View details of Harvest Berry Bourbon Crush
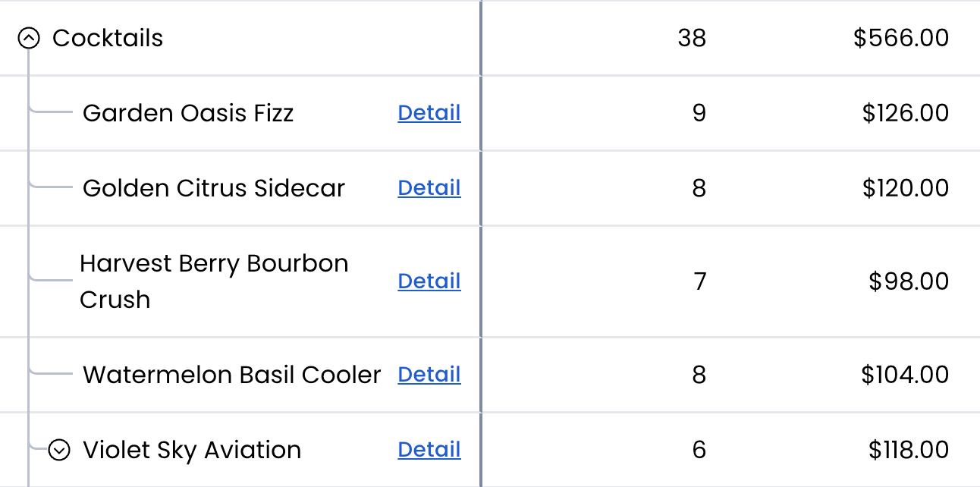This screenshot has width=980, height=487. [x=429, y=281]
